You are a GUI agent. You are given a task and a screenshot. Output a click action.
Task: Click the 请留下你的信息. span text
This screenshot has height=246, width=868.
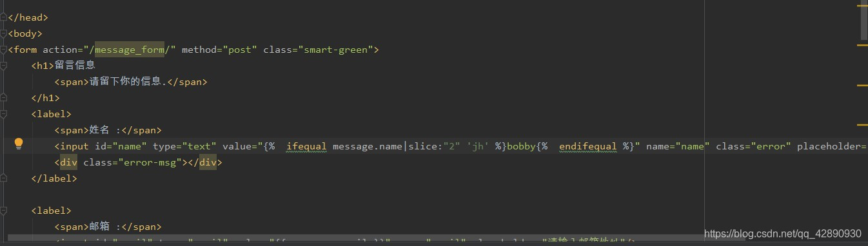point(128,82)
